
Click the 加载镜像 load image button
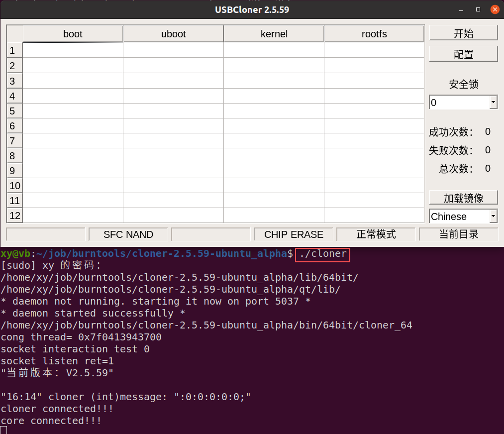point(463,198)
